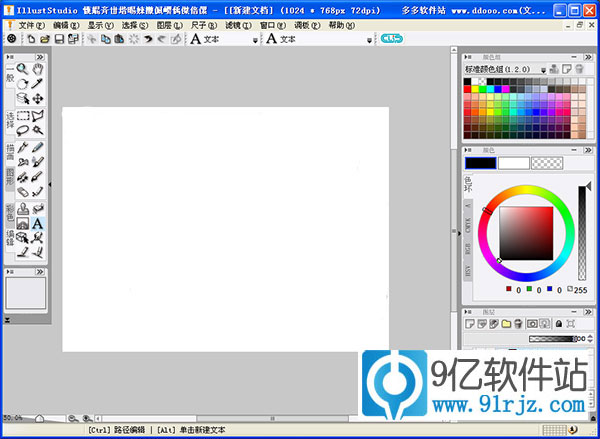Select the Picture frame tool
600x439 pixels.
23,223
